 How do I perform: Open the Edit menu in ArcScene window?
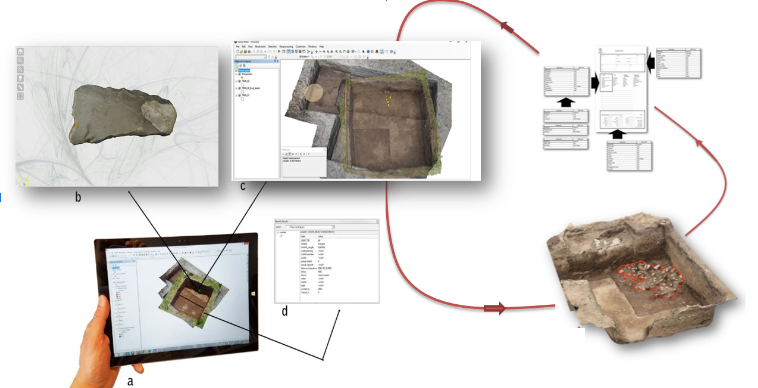tap(244, 46)
